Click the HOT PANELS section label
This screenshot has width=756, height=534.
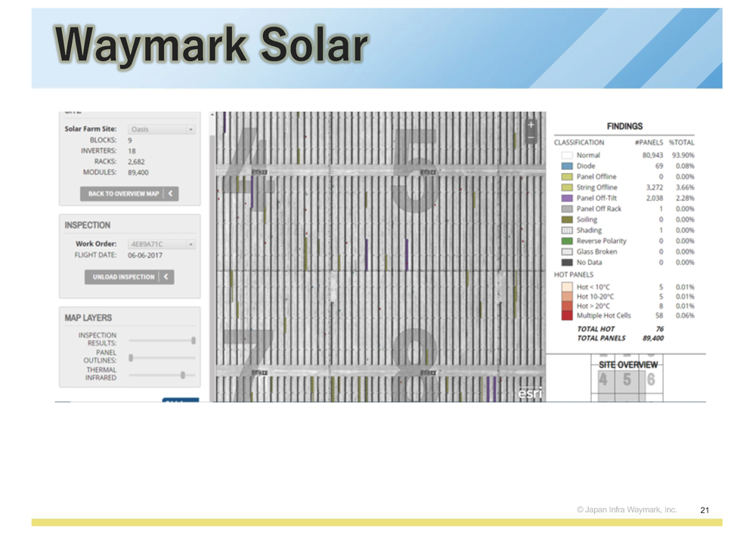574,275
